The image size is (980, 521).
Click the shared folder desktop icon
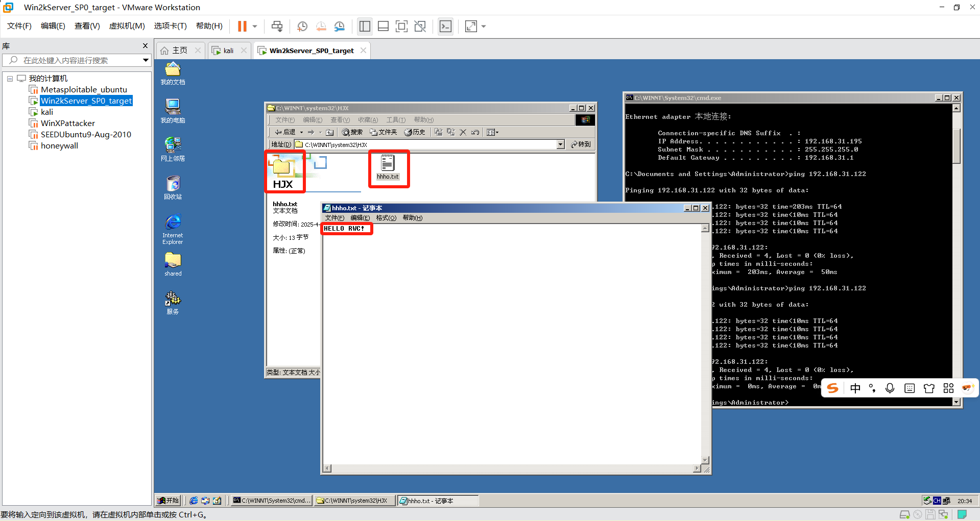pyautogui.click(x=173, y=264)
